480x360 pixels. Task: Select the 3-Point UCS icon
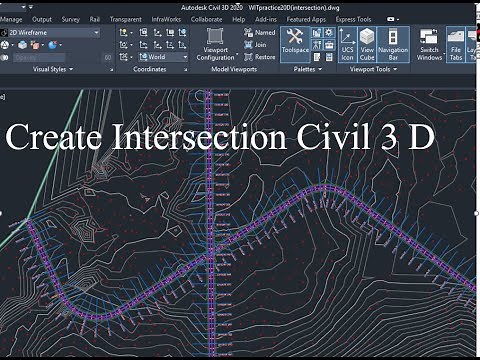coord(182,45)
